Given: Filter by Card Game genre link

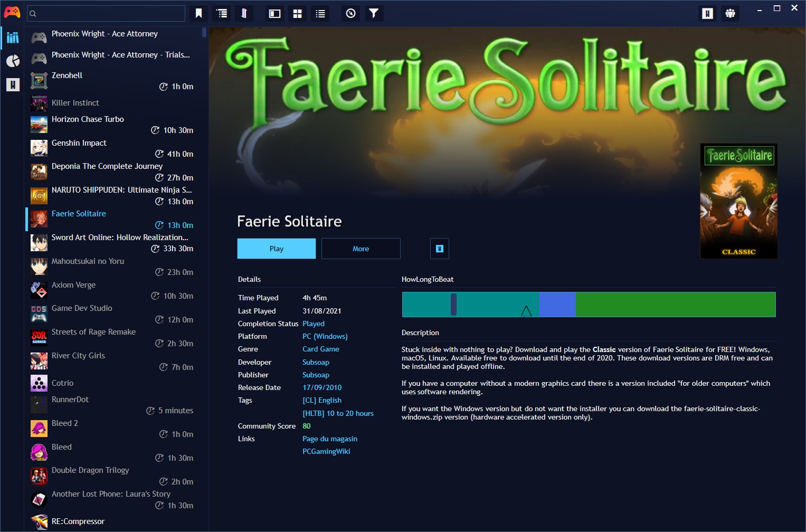Looking at the screenshot, I should (321, 349).
